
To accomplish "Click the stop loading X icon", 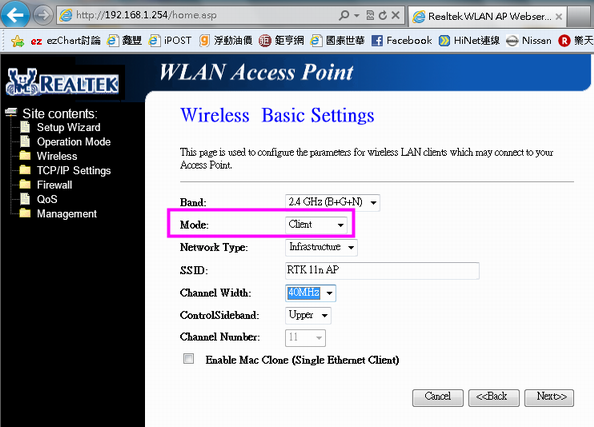I will 395,15.
